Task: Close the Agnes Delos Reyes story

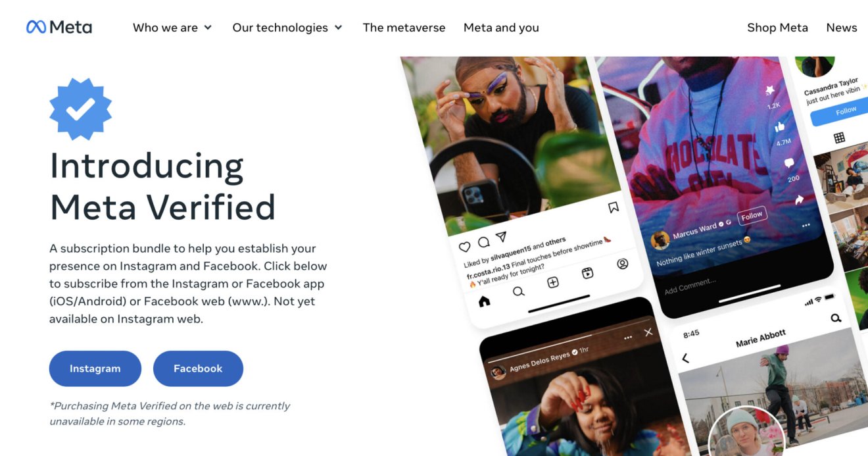Action: [x=648, y=332]
